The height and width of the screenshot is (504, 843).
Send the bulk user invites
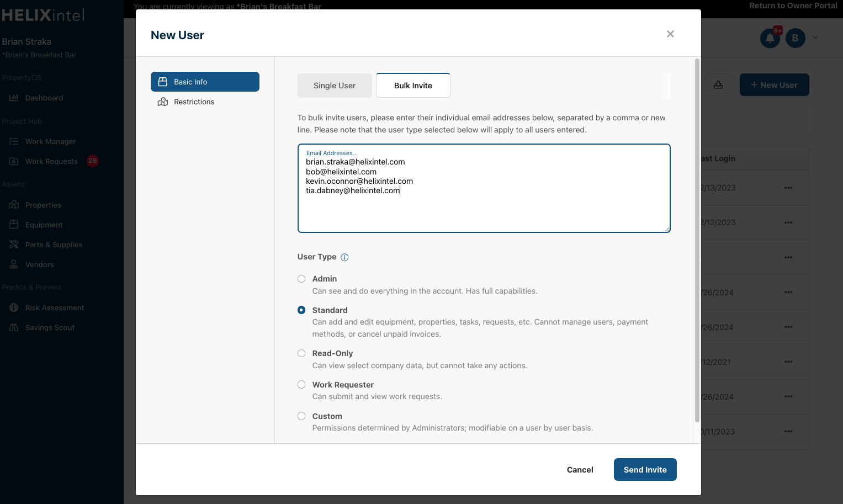pyautogui.click(x=645, y=469)
